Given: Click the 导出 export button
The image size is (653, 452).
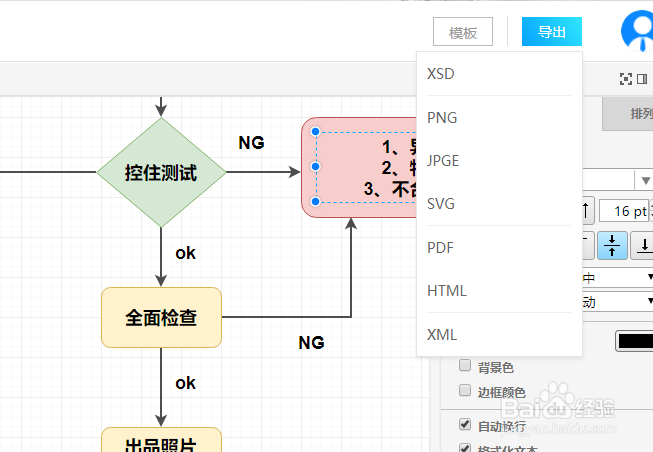Looking at the screenshot, I should tap(551, 32).
